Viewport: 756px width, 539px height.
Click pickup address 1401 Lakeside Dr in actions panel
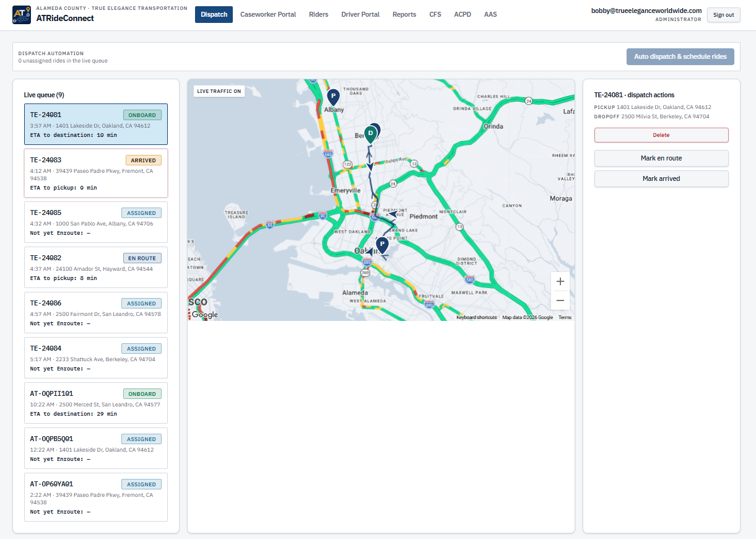click(x=664, y=107)
